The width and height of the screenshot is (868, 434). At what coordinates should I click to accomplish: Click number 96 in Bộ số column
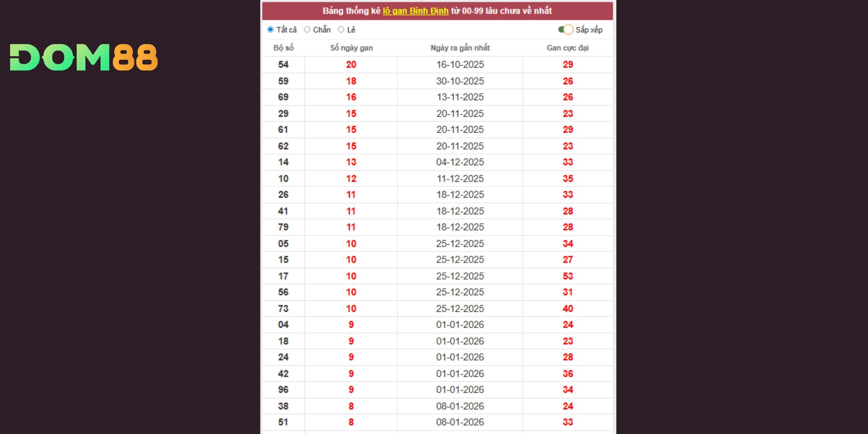pos(283,390)
